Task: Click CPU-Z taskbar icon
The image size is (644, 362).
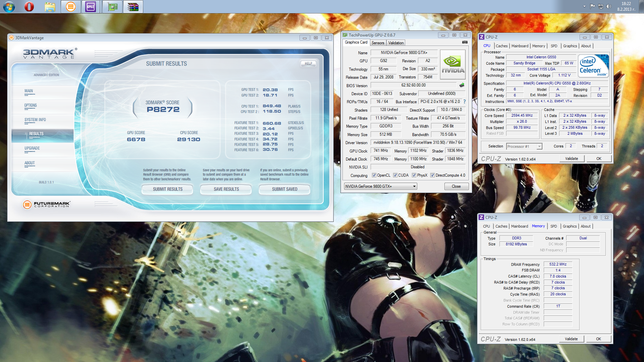Action: click(x=91, y=6)
